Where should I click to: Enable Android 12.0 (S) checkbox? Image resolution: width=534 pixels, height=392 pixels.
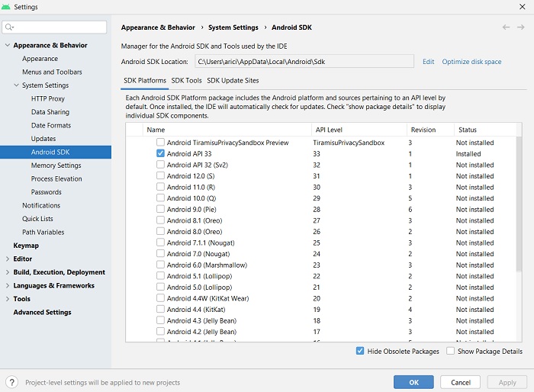[160, 175]
